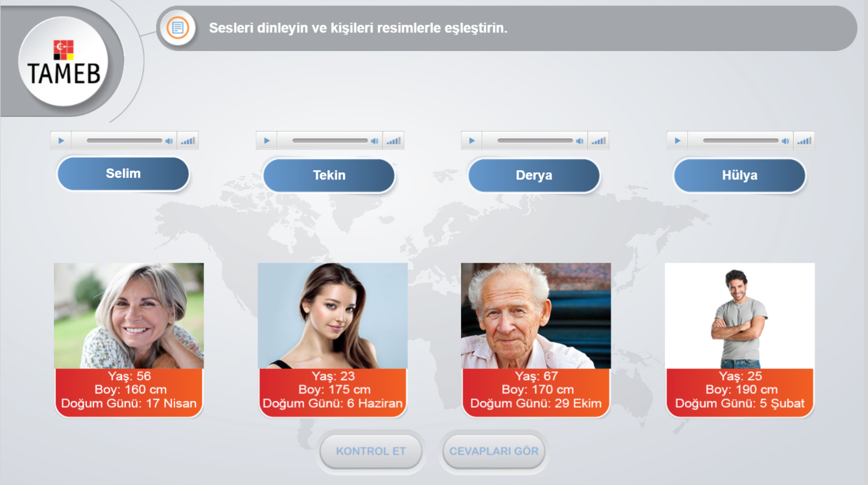Select the Hülya name label
The width and height of the screenshot is (868, 485).
coord(740,176)
